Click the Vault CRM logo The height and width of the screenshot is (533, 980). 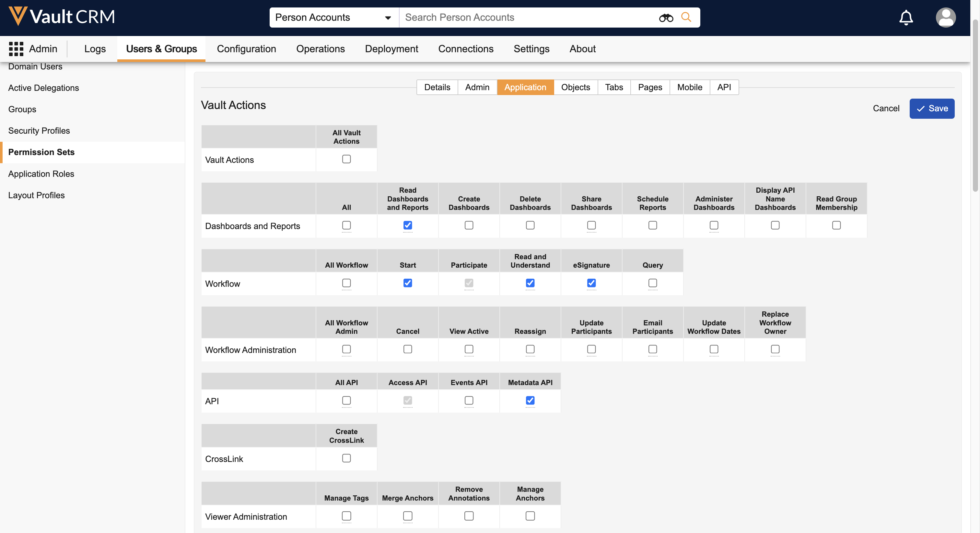click(x=62, y=17)
